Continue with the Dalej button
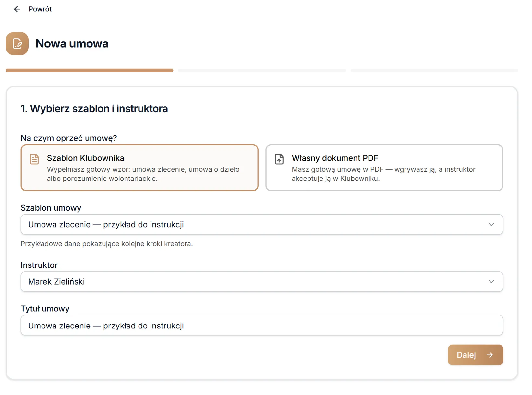The image size is (532, 395). coord(476,355)
